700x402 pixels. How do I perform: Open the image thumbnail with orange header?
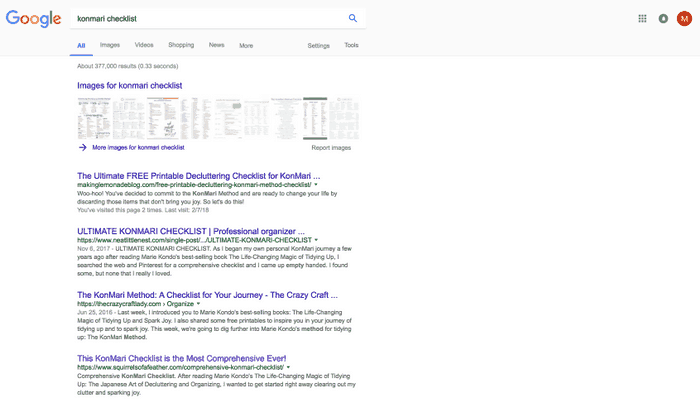pyautogui.click(x=163, y=118)
